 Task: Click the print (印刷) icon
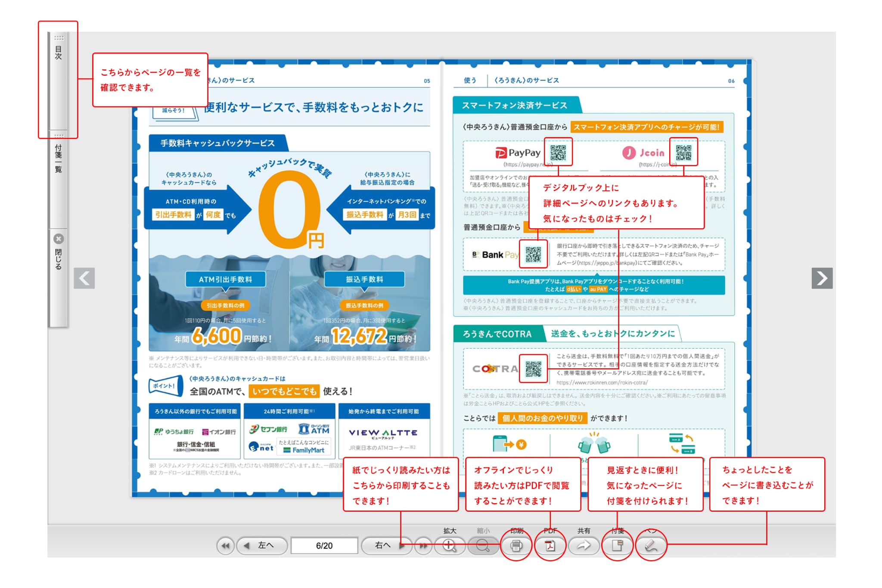[x=516, y=546]
